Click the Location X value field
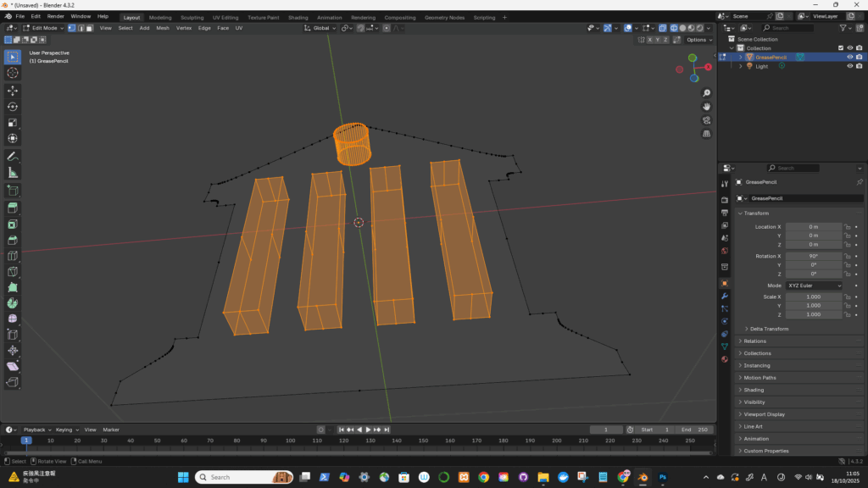This screenshot has height=488, width=868. (814, 227)
